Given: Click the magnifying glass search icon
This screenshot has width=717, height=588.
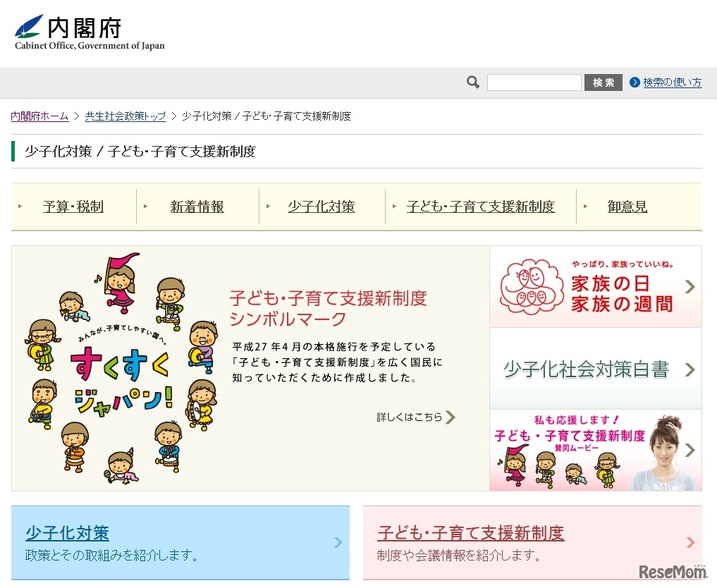Looking at the screenshot, I should tap(472, 82).
